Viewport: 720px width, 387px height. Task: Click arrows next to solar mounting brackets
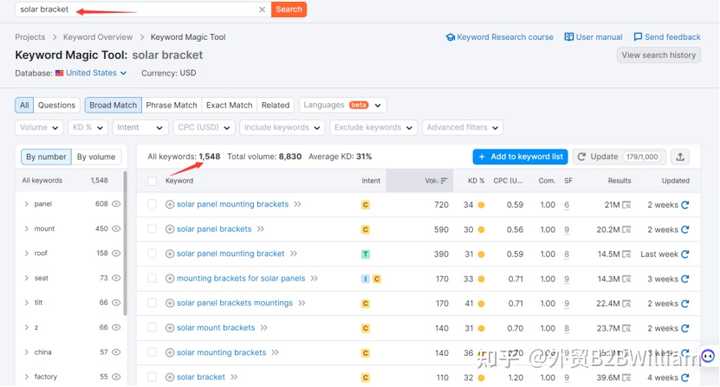click(x=275, y=353)
